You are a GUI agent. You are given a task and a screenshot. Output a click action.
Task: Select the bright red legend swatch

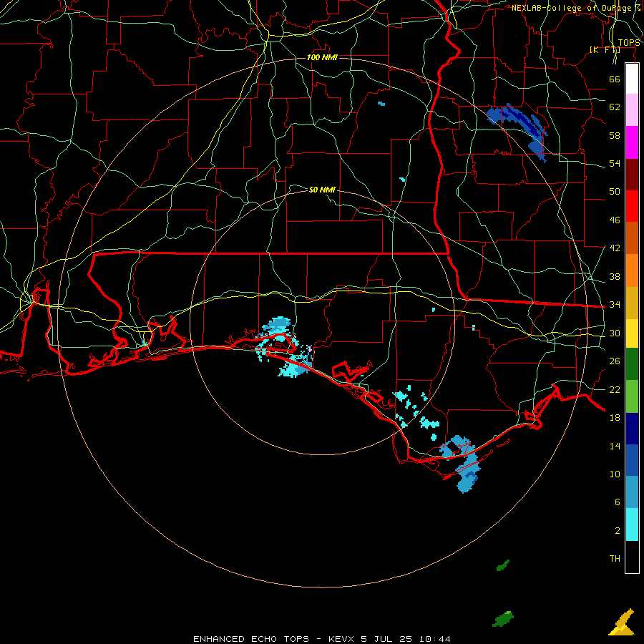632,206
